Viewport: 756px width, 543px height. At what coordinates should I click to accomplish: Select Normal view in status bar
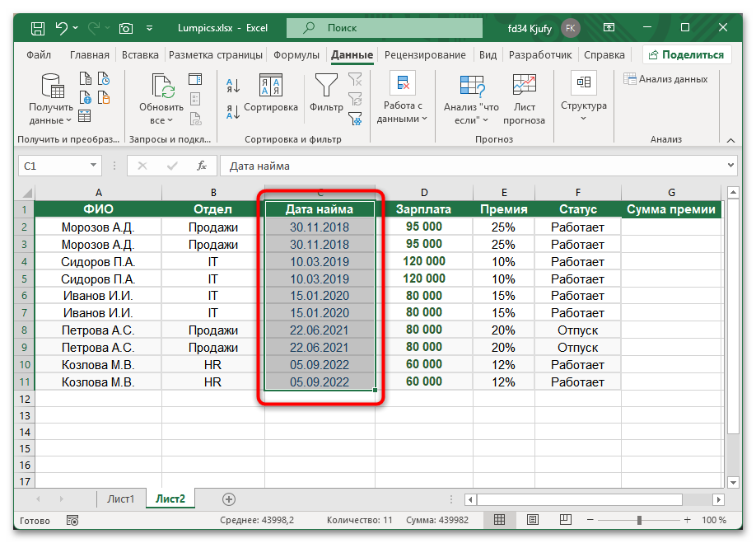499,521
